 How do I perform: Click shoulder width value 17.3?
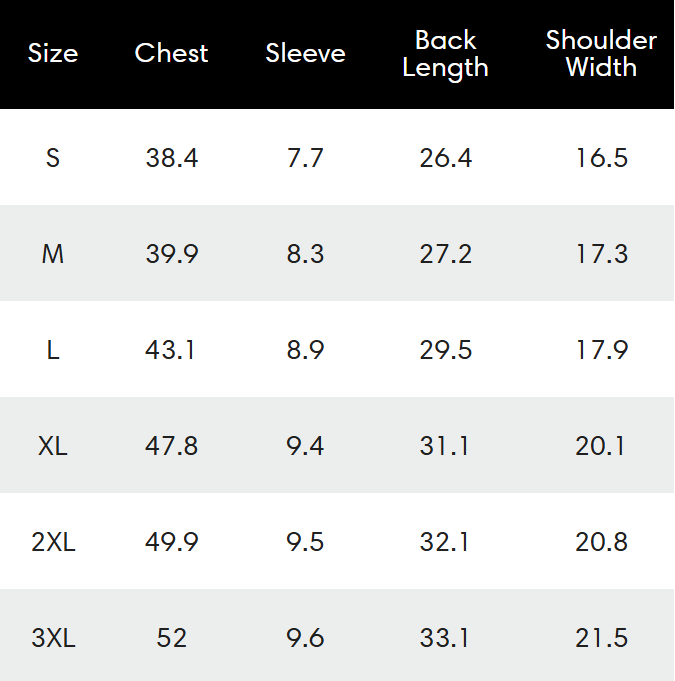tap(601, 254)
